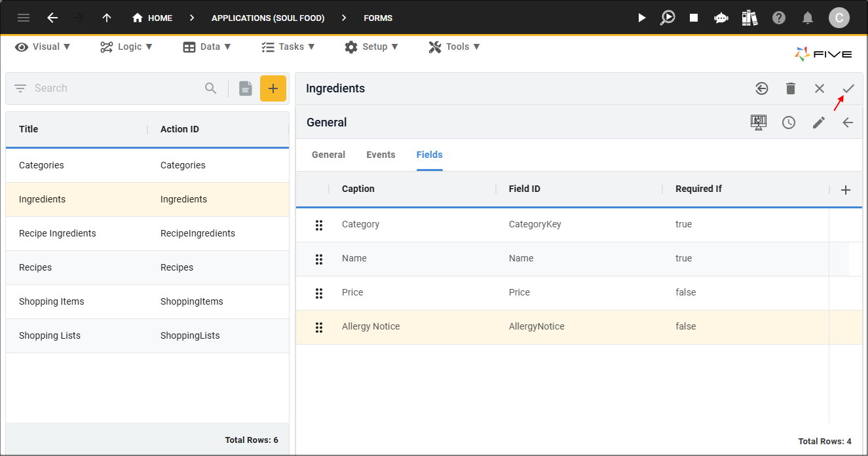Sort by Action ID column header
The width and height of the screenshot is (868, 456).
click(179, 129)
